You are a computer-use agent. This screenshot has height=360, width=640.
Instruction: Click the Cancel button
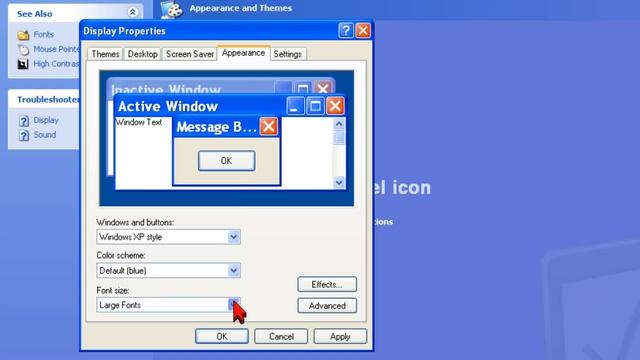tap(281, 336)
